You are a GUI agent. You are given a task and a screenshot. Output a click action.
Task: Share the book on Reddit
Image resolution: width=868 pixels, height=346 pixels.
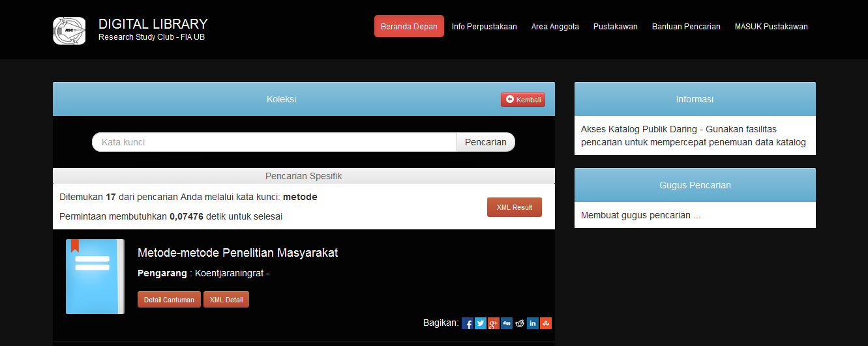click(520, 323)
